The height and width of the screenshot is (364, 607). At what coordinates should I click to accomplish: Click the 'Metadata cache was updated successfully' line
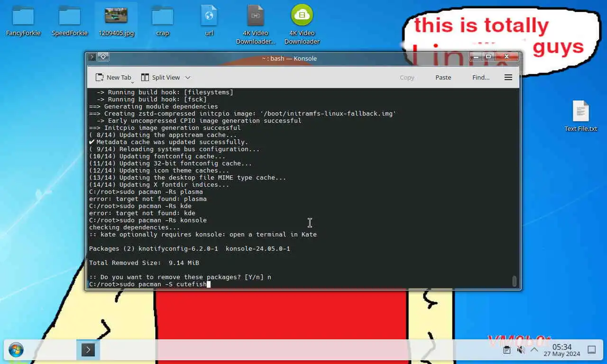pos(169,142)
